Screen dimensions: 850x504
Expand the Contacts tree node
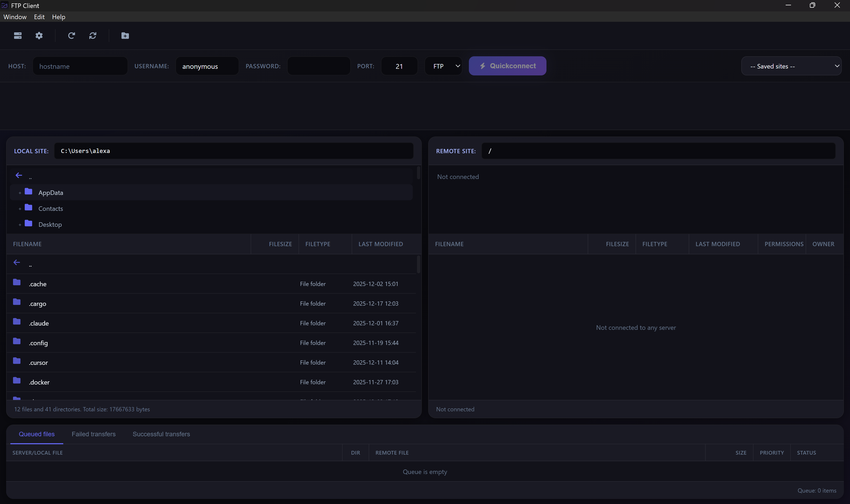(19, 208)
